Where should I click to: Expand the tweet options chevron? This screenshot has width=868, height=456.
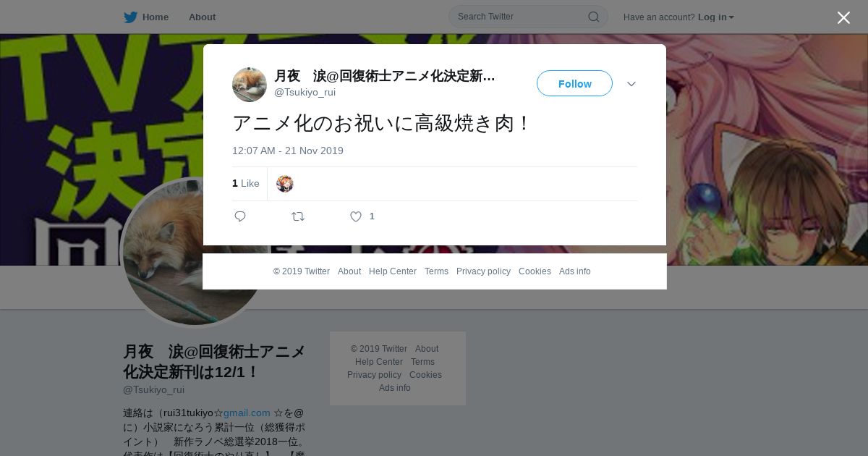631,84
